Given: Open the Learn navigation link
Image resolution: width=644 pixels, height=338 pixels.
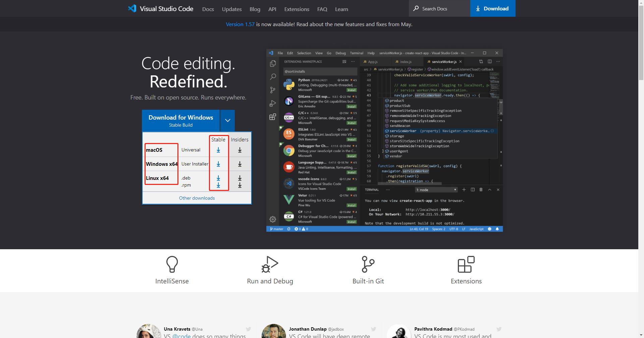Looking at the screenshot, I should tap(341, 9).
